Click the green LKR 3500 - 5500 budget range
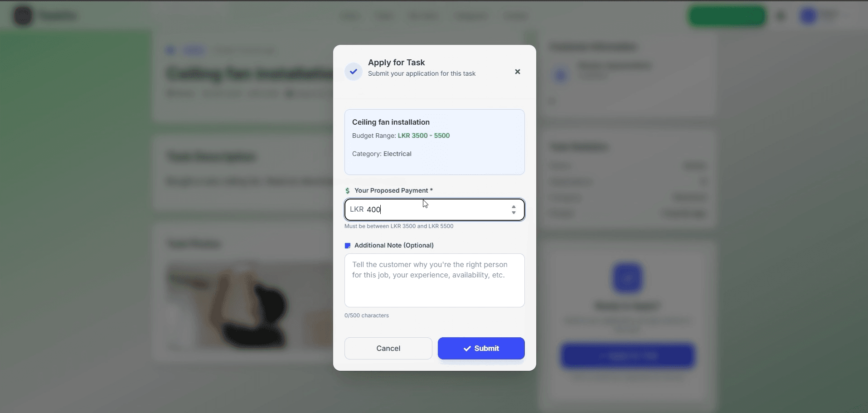This screenshot has width=868, height=413. (424, 136)
